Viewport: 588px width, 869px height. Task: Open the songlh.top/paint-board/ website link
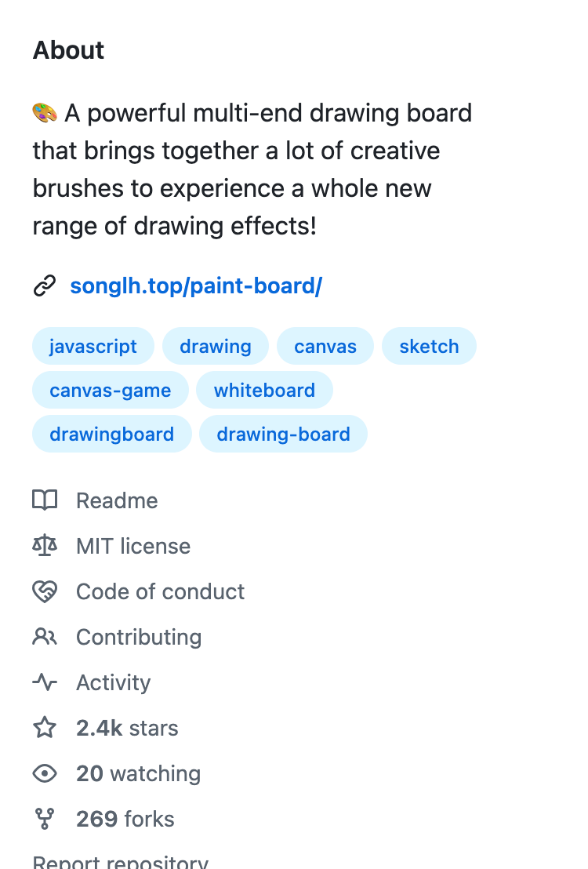(196, 286)
